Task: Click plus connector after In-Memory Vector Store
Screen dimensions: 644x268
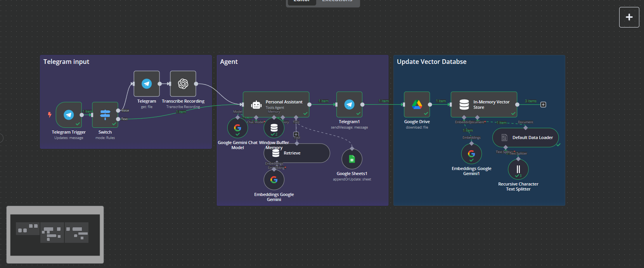Action: (x=543, y=105)
